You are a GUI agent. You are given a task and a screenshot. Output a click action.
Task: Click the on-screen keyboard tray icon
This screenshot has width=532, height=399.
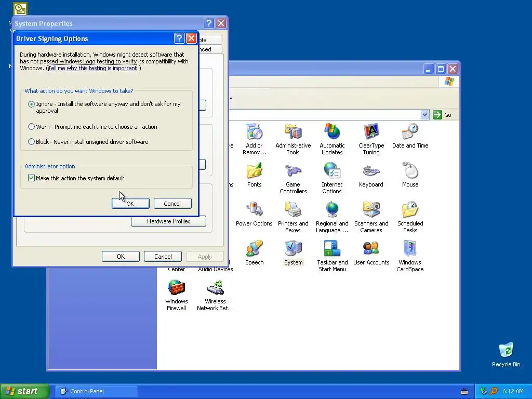pos(464,392)
